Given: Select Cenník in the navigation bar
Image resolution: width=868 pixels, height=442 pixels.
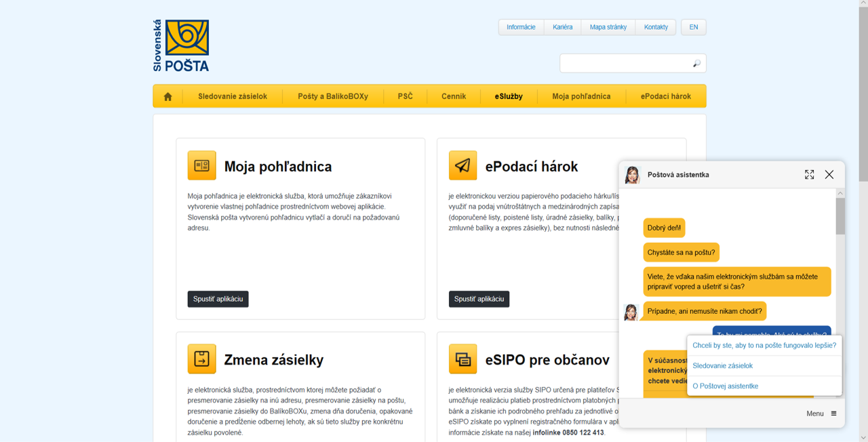Looking at the screenshot, I should coord(454,96).
